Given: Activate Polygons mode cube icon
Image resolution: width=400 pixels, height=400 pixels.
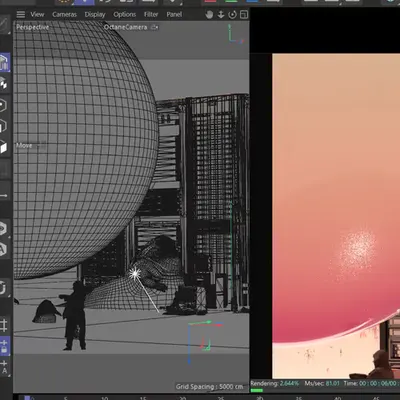Looking at the screenshot, I should 3,147.
